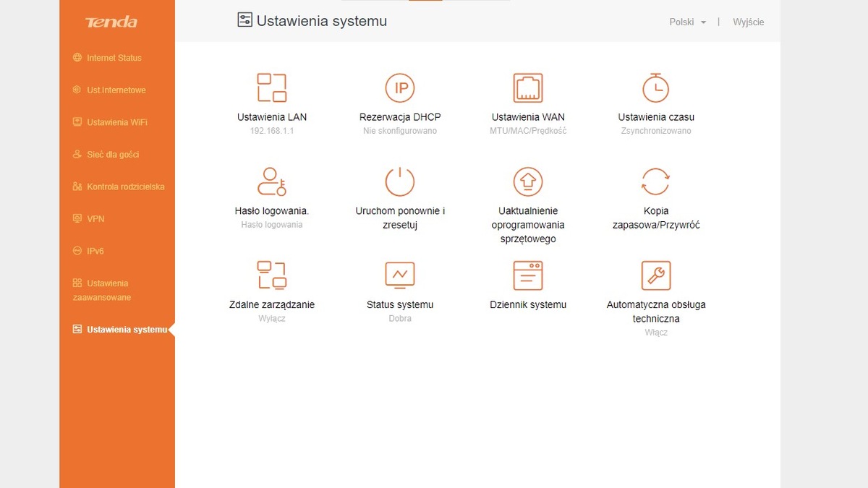Open the Zdalne zarządzanie icon
The height and width of the screenshot is (488, 868).
pos(272,275)
